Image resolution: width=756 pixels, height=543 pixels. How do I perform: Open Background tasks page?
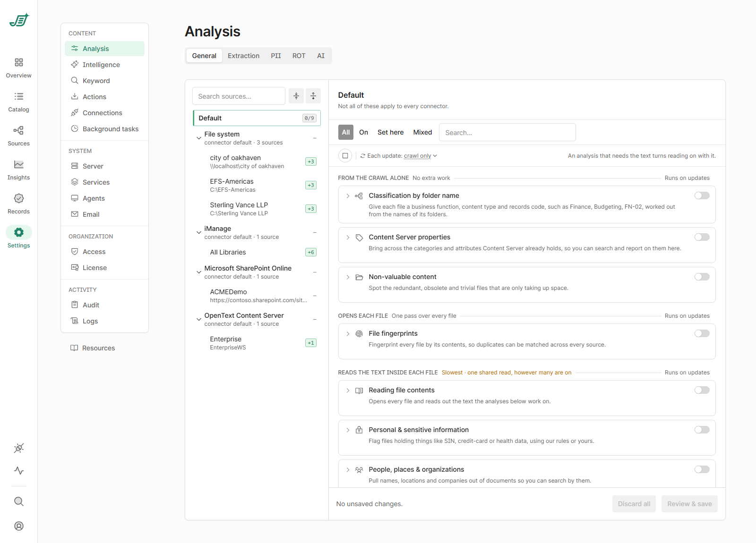pyautogui.click(x=104, y=129)
